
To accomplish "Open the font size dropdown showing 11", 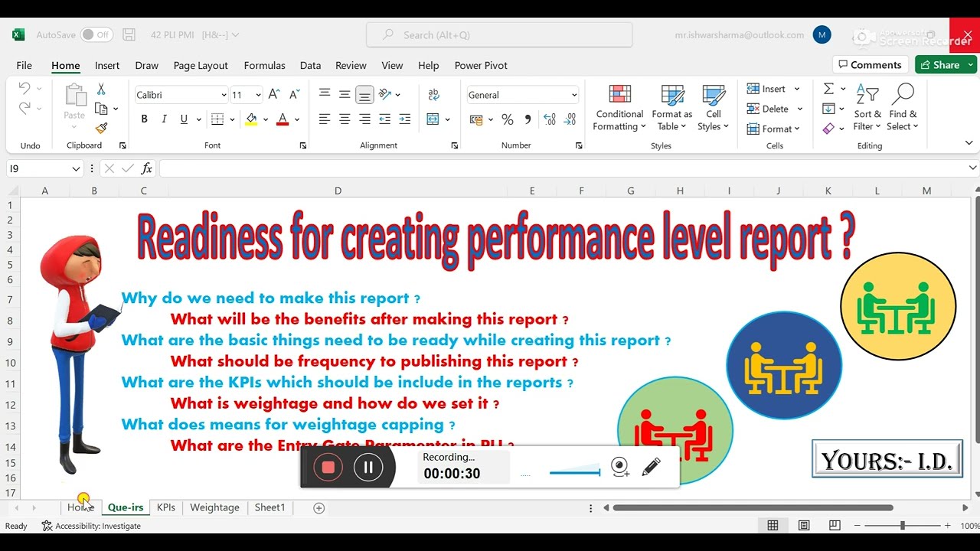I will (x=258, y=95).
